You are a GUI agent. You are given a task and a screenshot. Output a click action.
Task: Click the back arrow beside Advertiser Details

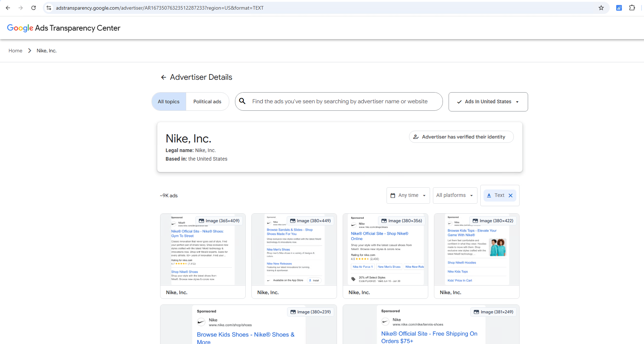tap(163, 77)
